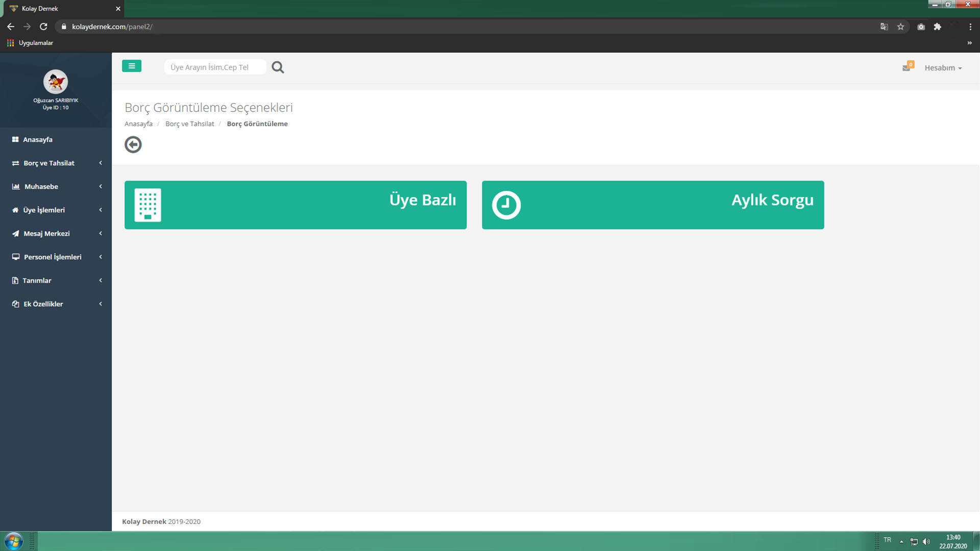Click the Mesaj Merkezi paper plane icon
The width and height of the screenshot is (980, 551).
tap(15, 234)
